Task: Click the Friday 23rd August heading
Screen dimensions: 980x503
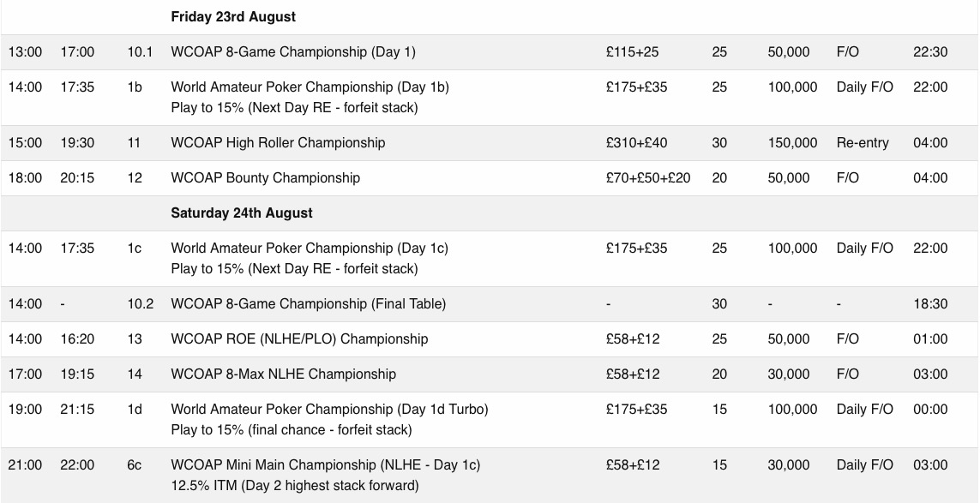Action: click(x=233, y=17)
